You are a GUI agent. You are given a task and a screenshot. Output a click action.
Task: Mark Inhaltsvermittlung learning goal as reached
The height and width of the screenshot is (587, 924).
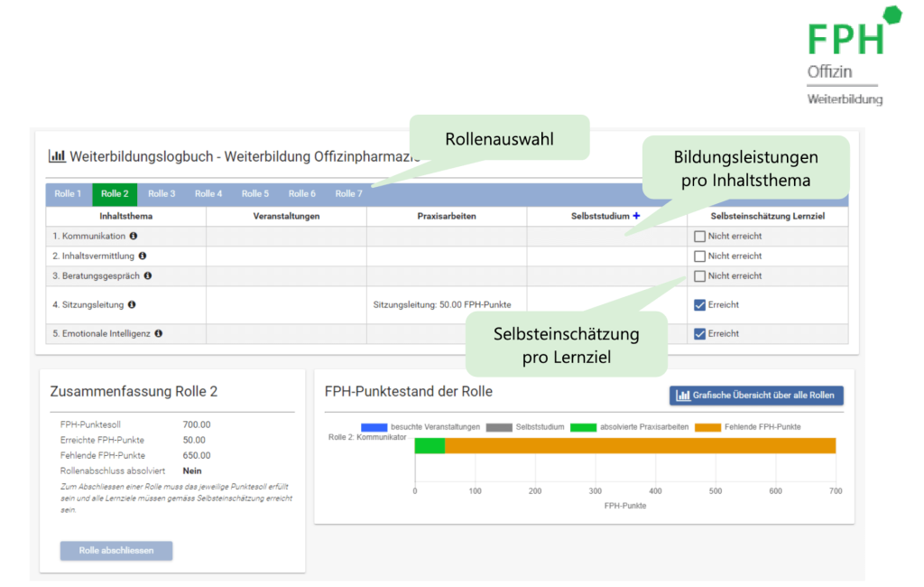pos(700,256)
